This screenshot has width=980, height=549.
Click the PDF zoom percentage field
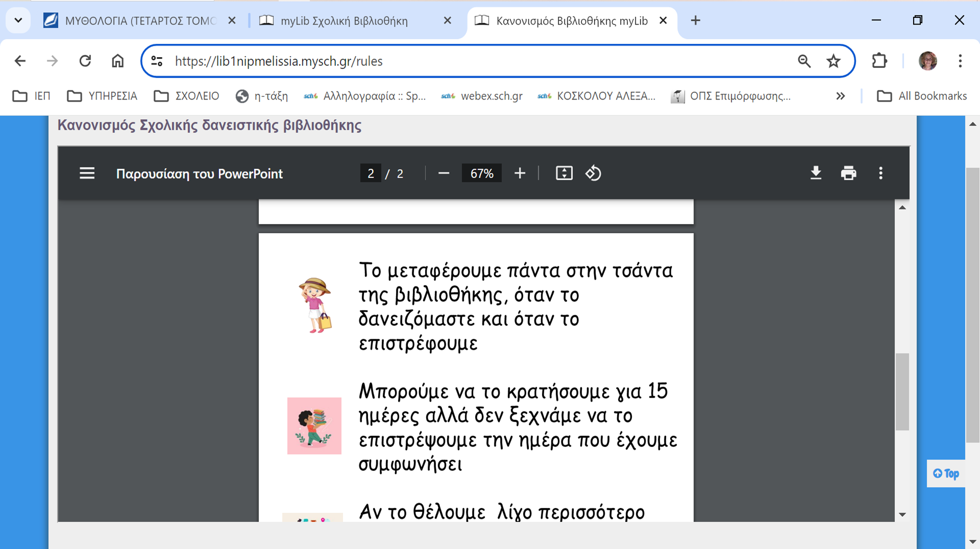coord(481,173)
